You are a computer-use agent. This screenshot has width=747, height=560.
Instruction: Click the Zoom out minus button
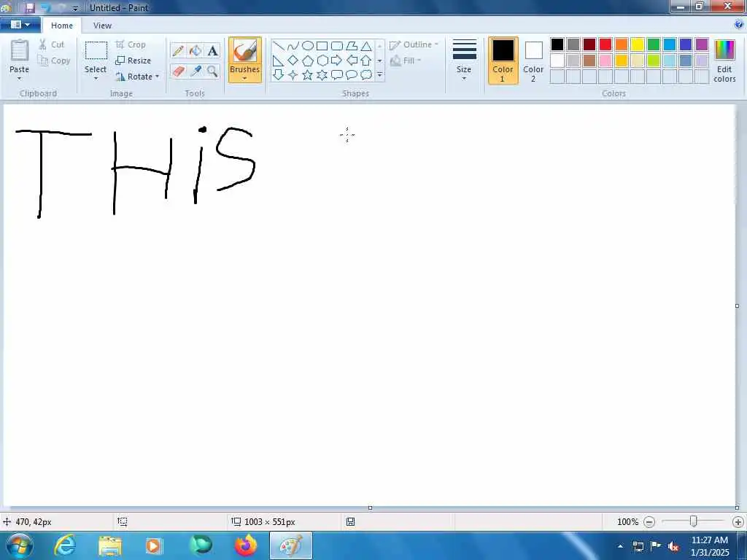point(649,522)
